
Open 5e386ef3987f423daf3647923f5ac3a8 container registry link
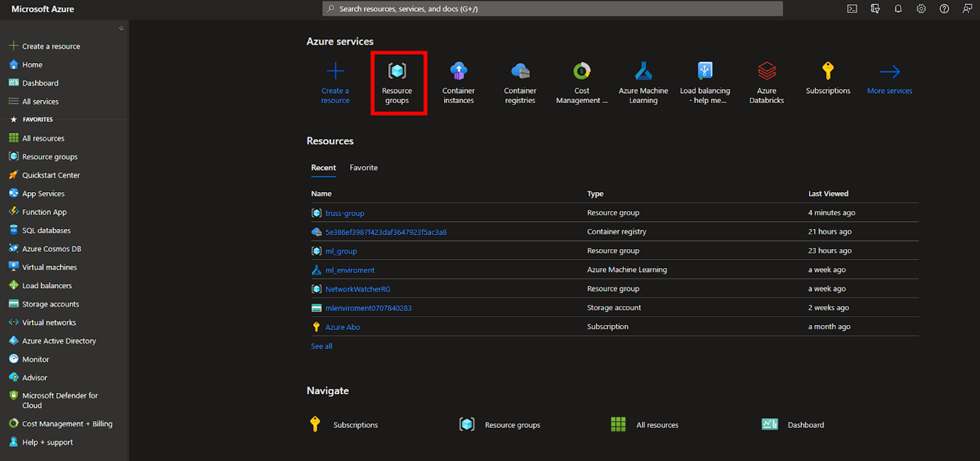[x=386, y=232]
